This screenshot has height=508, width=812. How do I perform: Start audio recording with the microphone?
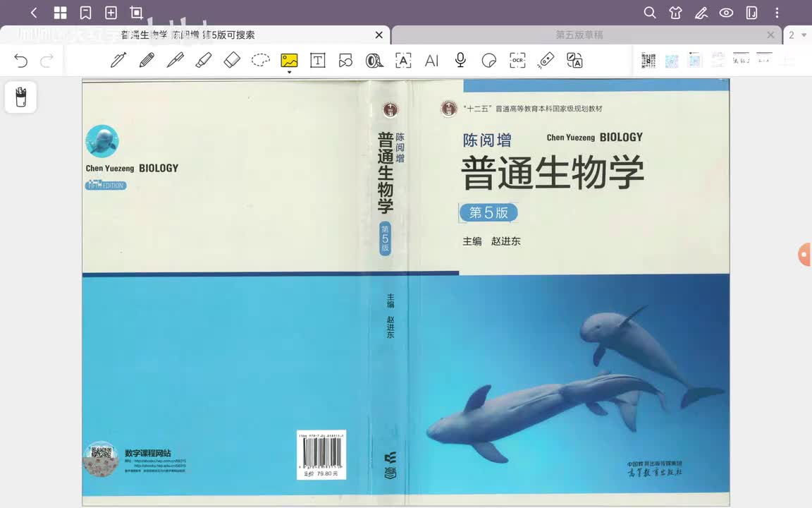(x=460, y=60)
